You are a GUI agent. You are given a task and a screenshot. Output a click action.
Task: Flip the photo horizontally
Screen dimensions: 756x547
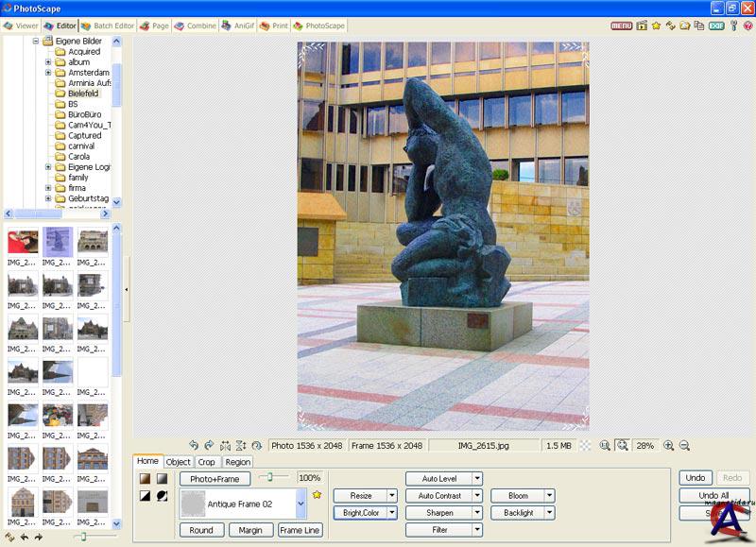pos(225,445)
